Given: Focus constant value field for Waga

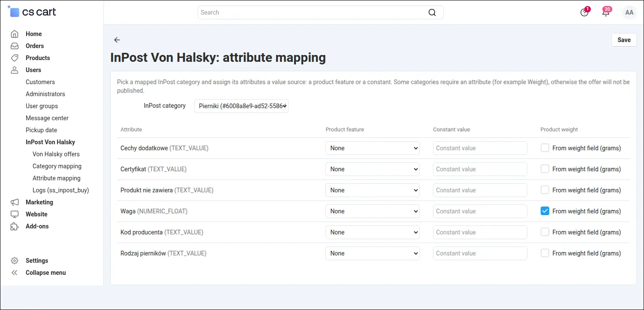Looking at the screenshot, I should (x=480, y=211).
